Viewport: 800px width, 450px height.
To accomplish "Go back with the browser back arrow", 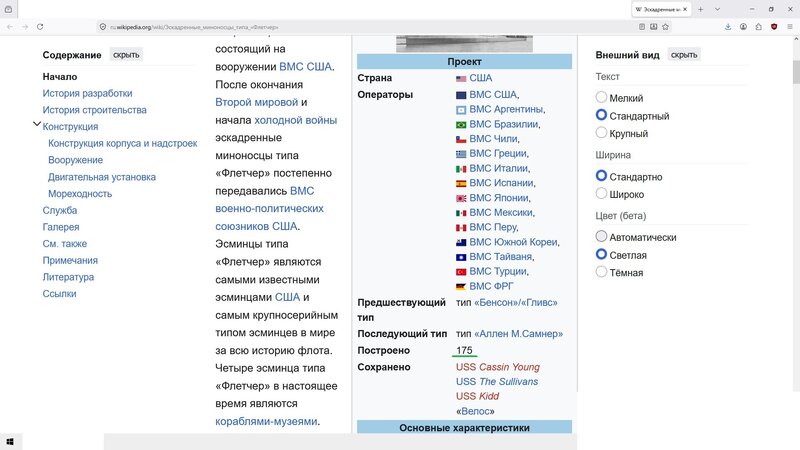I will [x=10, y=27].
